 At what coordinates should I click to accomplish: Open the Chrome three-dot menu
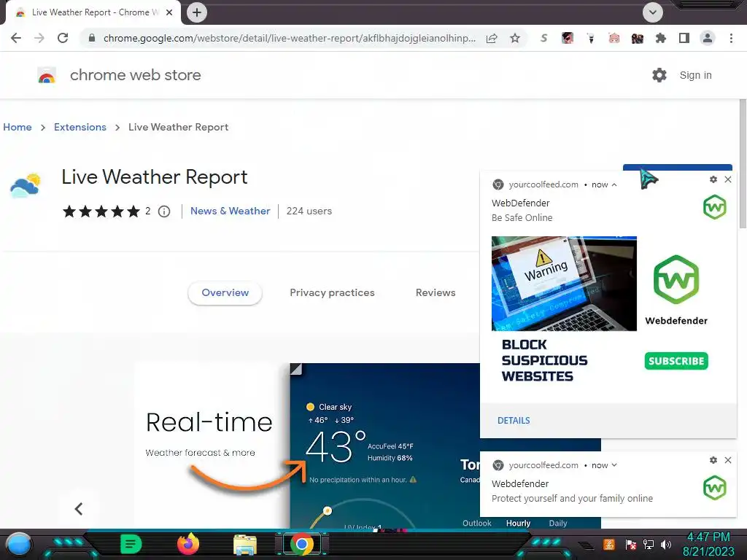click(x=731, y=38)
